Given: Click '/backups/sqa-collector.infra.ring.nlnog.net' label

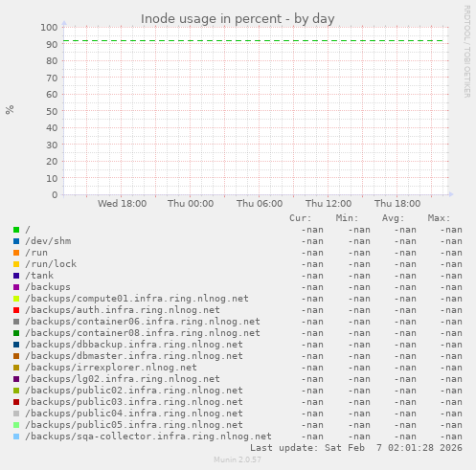Looking at the screenshot, I should coord(148,436).
